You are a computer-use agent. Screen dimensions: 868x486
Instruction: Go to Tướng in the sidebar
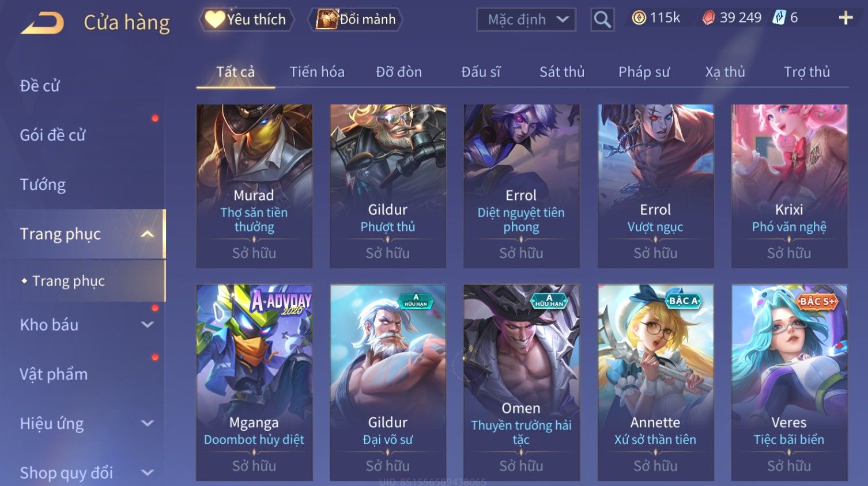pyautogui.click(x=43, y=185)
